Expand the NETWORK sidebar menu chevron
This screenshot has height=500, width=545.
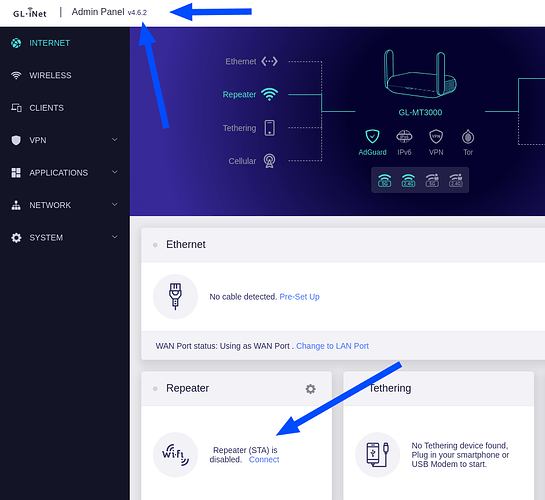click(114, 205)
